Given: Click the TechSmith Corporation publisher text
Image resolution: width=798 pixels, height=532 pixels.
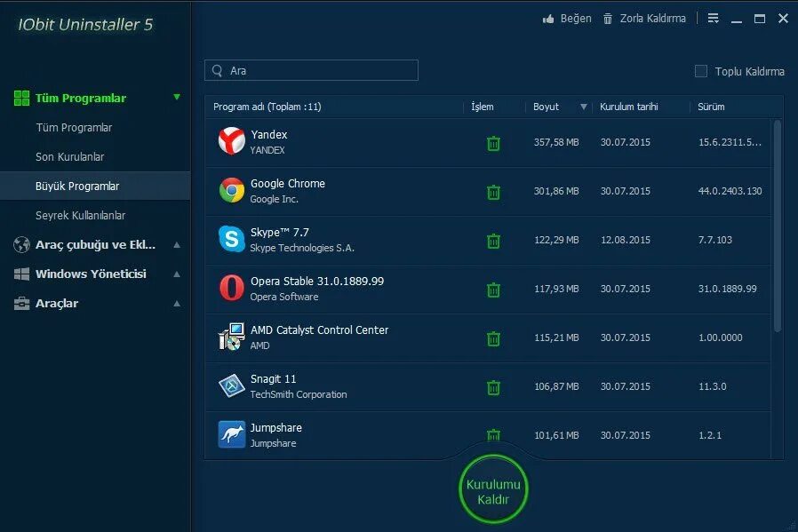Looking at the screenshot, I should click(299, 394).
